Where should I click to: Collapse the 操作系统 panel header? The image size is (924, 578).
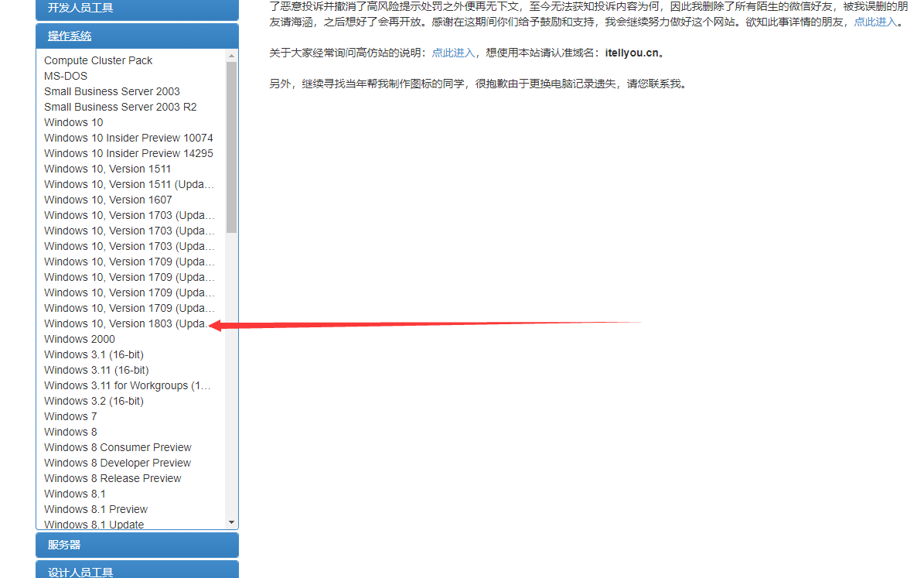[70, 36]
